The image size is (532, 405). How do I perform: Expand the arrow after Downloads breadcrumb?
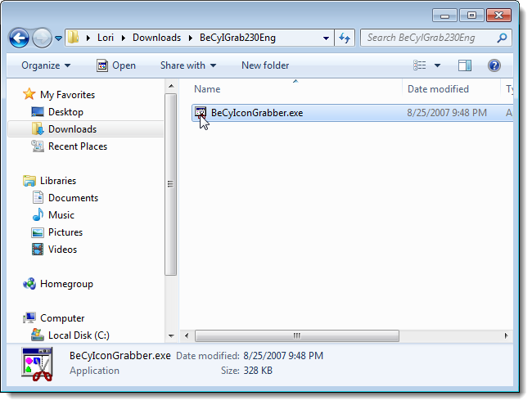(x=191, y=38)
